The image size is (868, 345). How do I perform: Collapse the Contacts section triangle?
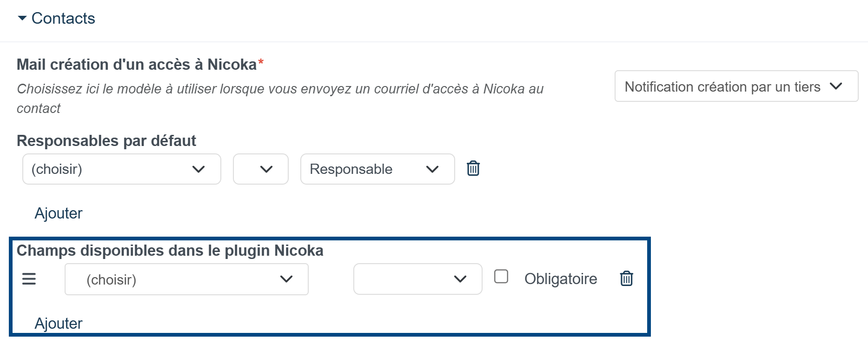(x=22, y=18)
